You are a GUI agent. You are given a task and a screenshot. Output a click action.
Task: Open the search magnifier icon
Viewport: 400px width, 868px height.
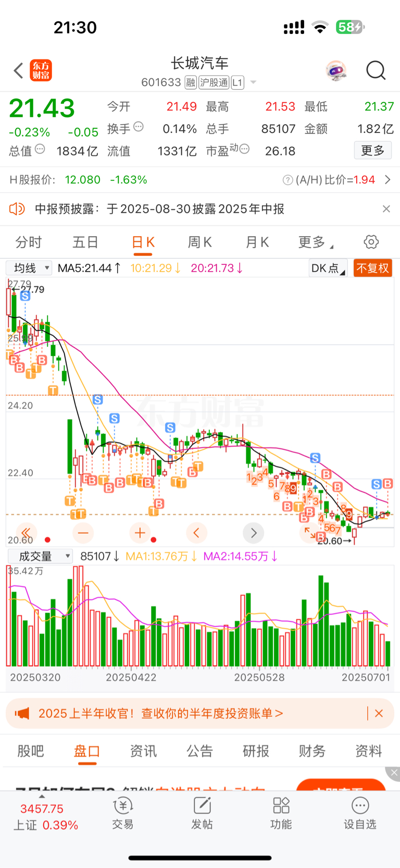(x=376, y=70)
